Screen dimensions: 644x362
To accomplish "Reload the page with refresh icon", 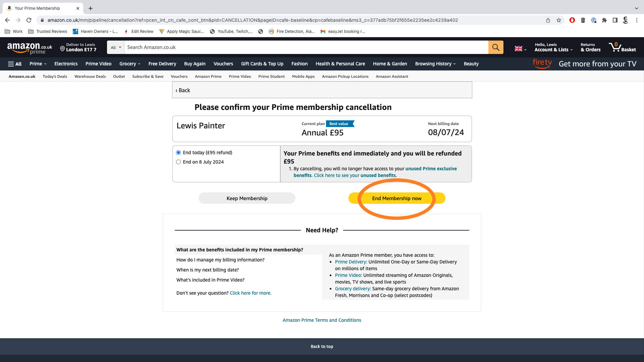I will coord(29,20).
